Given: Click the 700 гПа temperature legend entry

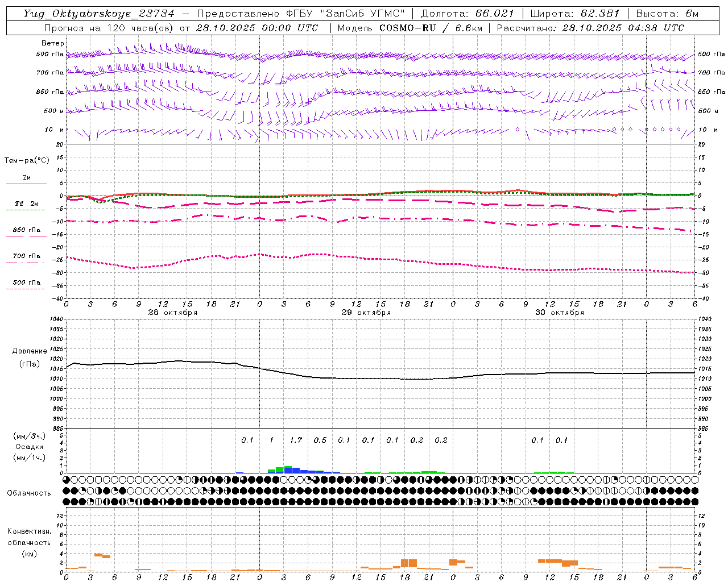Looking at the screenshot, I should (x=27, y=256).
